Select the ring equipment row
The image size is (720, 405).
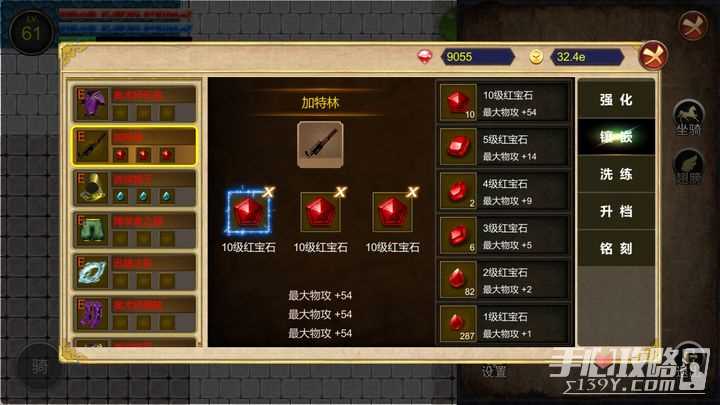coord(134,273)
